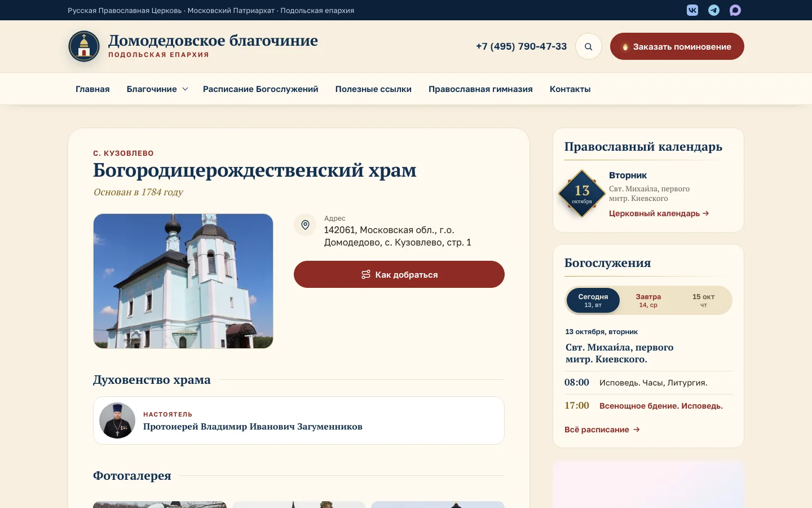Open the Полезные ссылки menu item
The height and width of the screenshot is (508, 812).
(373, 89)
